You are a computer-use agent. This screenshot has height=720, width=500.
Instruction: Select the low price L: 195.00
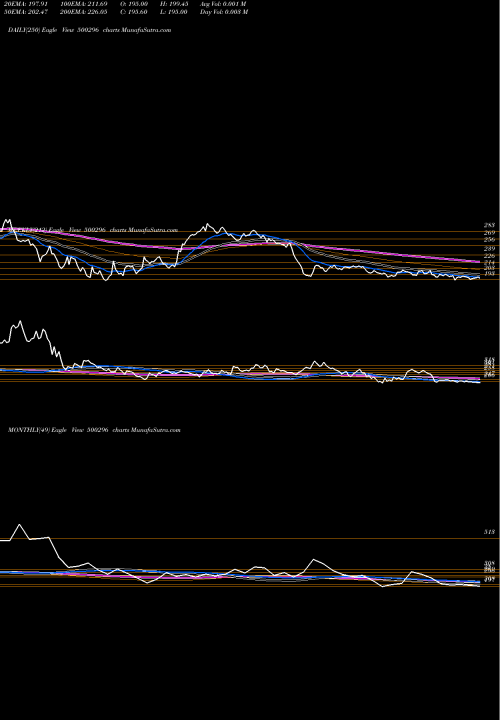(174, 12)
